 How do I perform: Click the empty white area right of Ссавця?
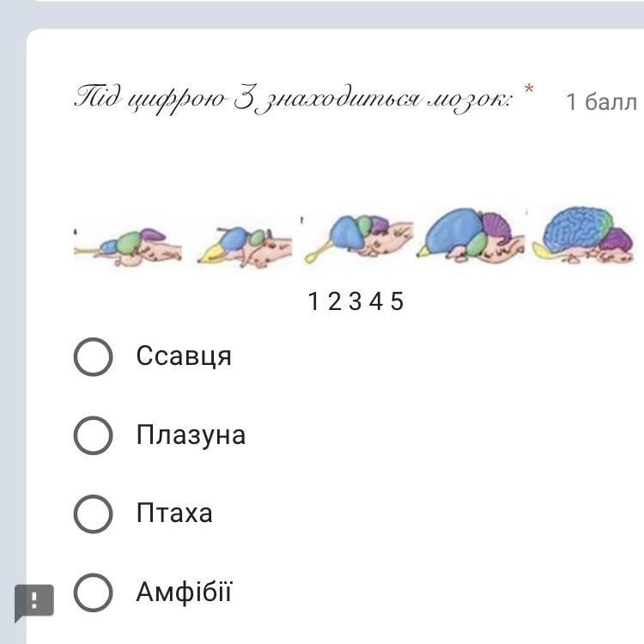pyautogui.click(x=429, y=356)
